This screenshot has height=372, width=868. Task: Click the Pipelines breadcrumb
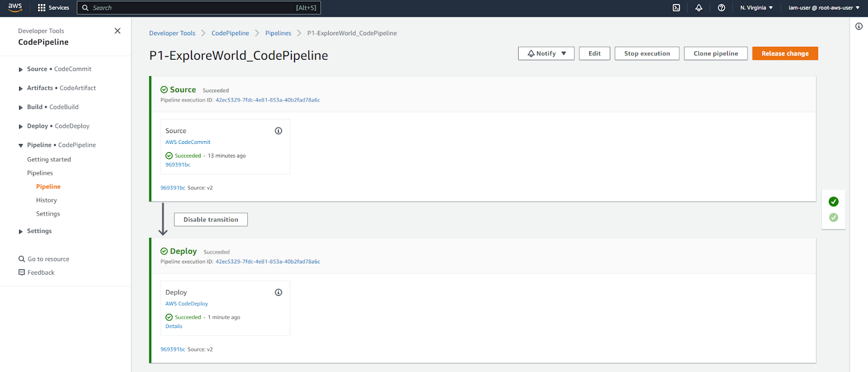coord(278,33)
